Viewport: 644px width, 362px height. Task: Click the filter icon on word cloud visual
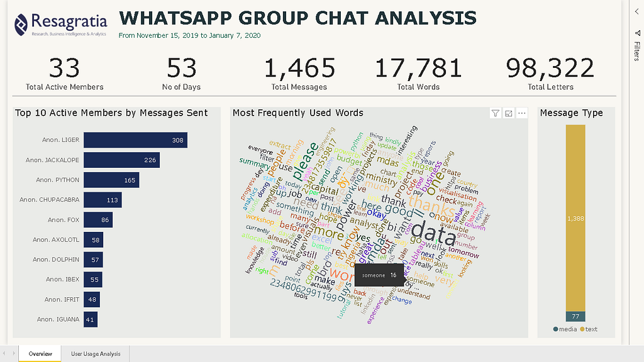click(496, 113)
